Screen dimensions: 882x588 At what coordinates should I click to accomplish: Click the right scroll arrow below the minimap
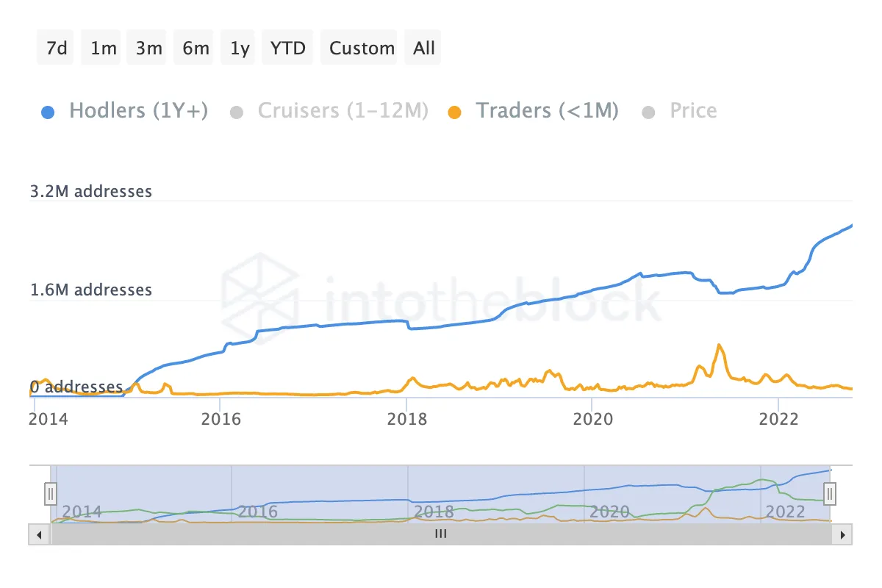point(842,534)
